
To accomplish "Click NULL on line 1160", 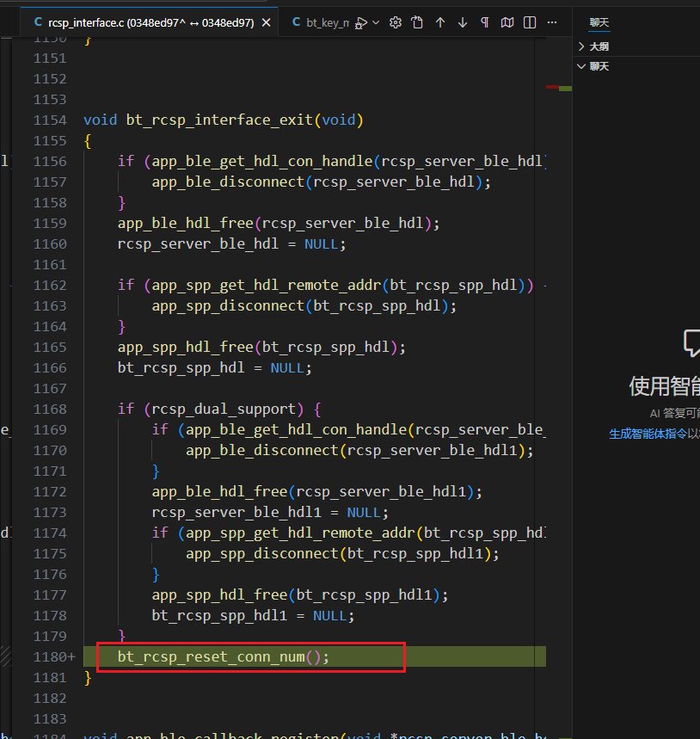I will [322, 244].
